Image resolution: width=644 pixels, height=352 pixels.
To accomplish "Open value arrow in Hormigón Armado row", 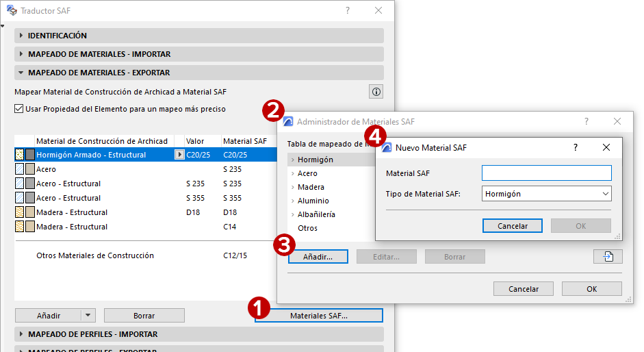I will pos(179,155).
